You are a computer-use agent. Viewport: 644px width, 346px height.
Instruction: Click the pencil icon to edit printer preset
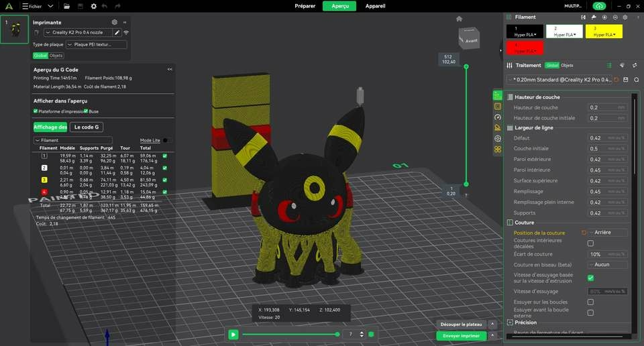coord(117,32)
